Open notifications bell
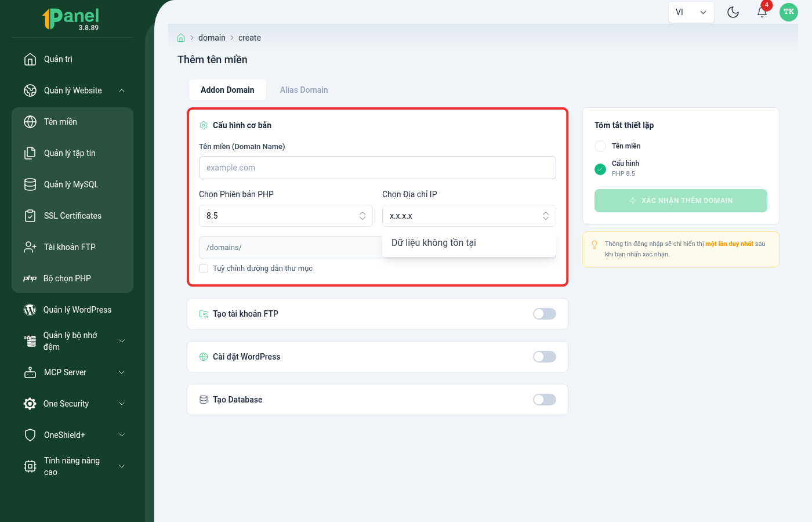The width and height of the screenshot is (812, 522). [x=762, y=12]
